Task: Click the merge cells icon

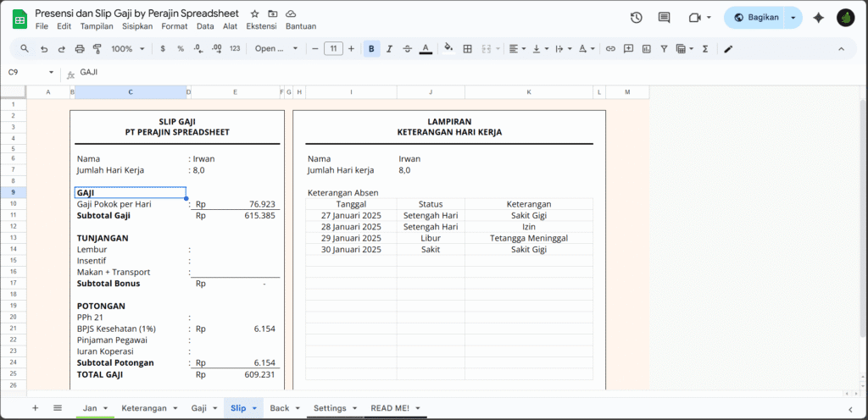Action: tap(486, 48)
